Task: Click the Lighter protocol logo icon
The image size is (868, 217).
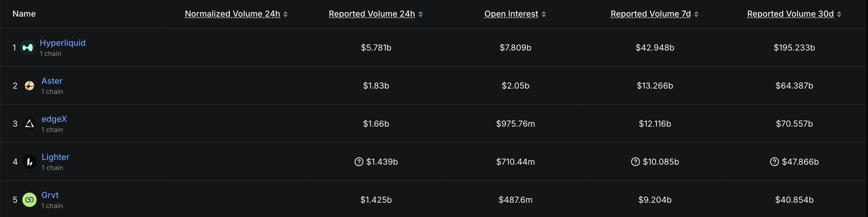Action: point(29,162)
